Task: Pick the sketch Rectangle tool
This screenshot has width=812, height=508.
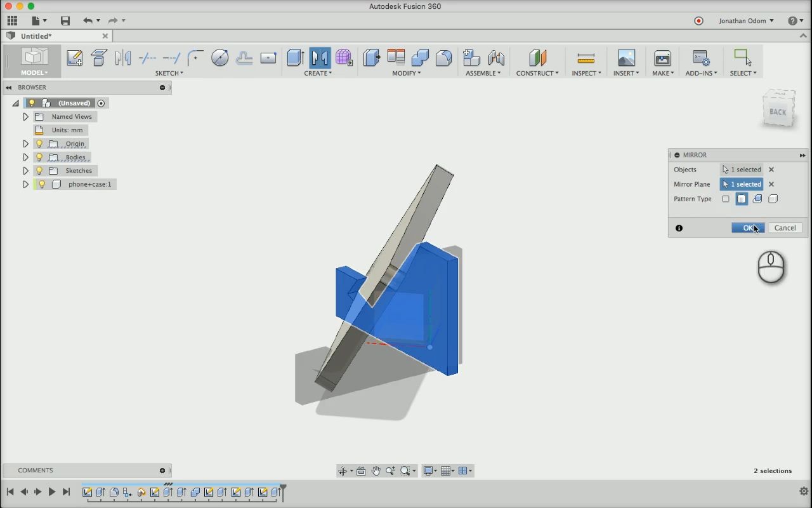Action: coord(268,58)
